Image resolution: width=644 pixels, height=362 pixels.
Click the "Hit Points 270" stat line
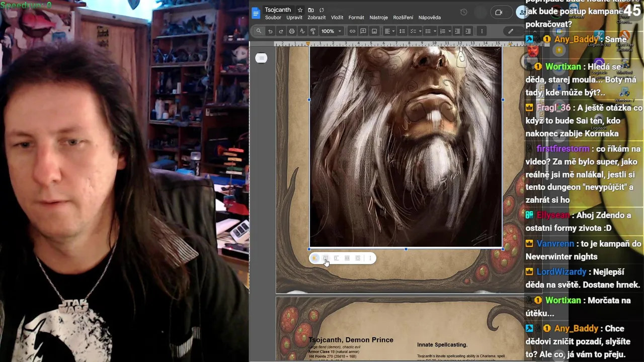coord(333,356)
